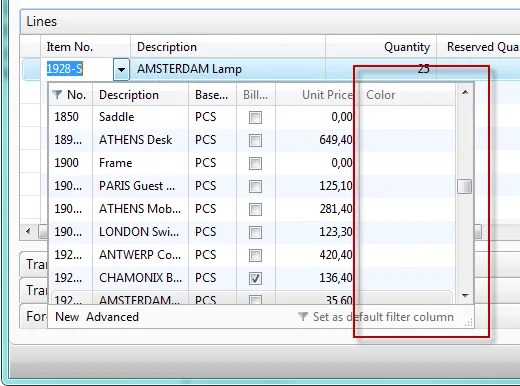This screenshot has width=520, height=386.
Task: Toggle the Bill checkbox for Saddle row
Action: (x=255, y=117)
